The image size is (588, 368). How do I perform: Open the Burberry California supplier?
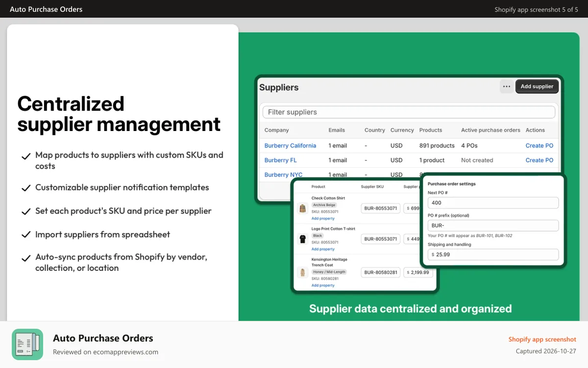coord(290,146)
